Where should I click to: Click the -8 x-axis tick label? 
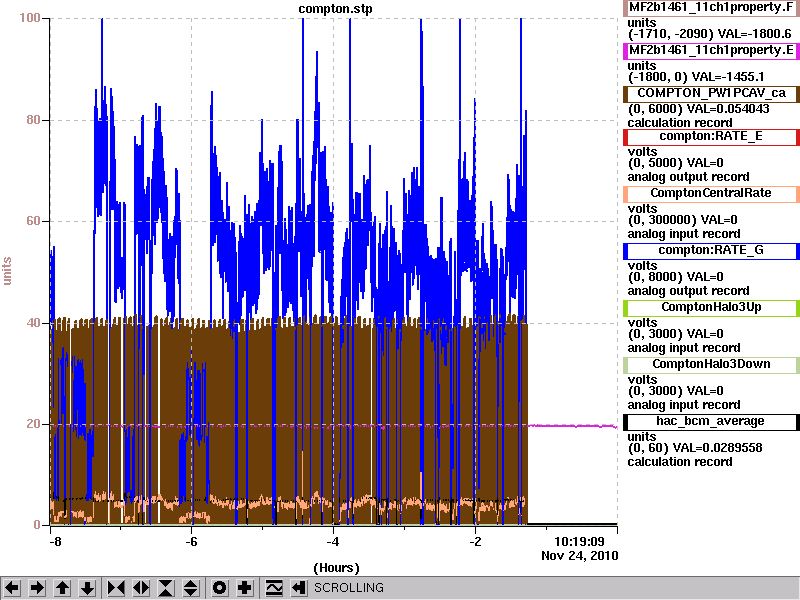coord(55,542)
